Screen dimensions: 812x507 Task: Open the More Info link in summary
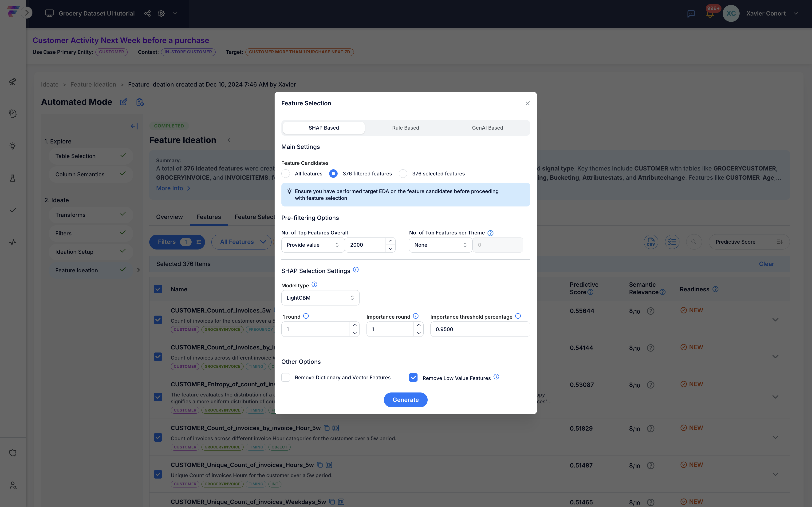click(x=173, y=188)
